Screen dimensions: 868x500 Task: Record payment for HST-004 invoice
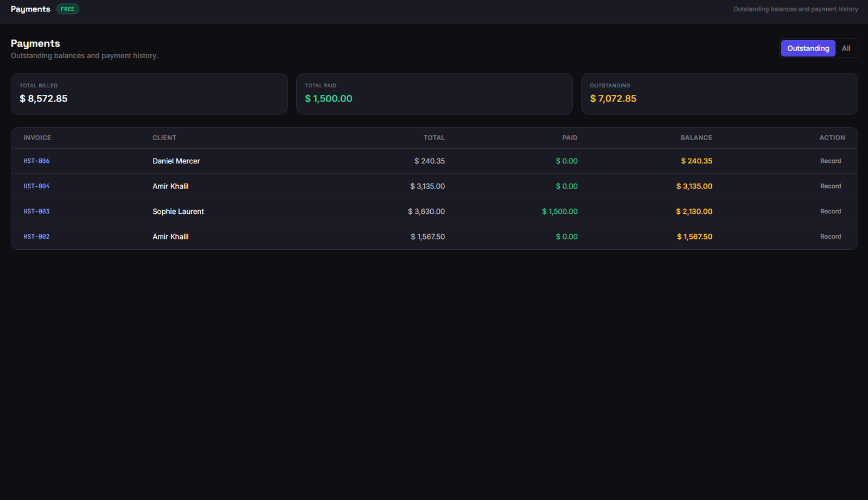(x=830, y=186)
